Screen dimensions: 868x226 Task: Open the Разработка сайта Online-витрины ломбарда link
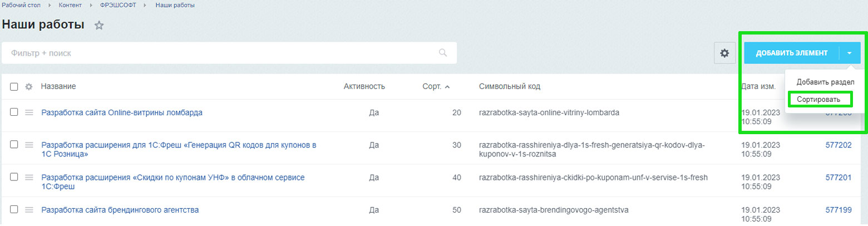click(122, 112)
